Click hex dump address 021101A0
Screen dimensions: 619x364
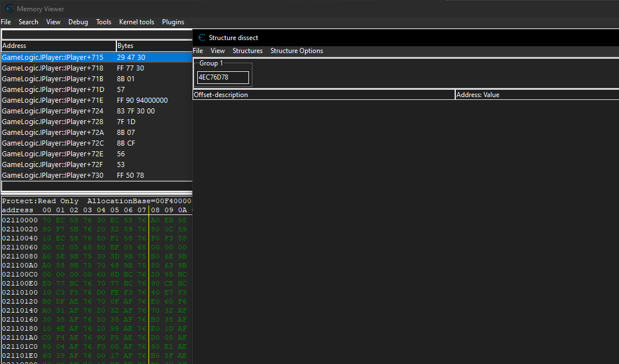click(20, 337)
